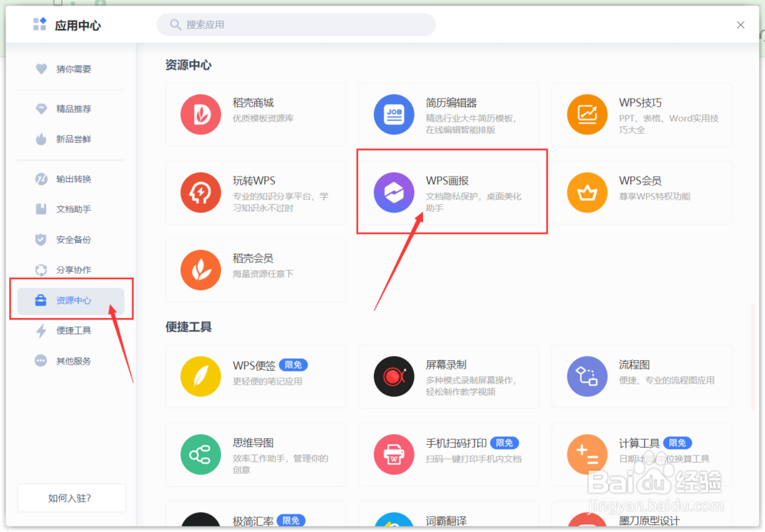Image resolution: width=765 pixels, height=532 pixels.
Task: Click the 稻壳商城 title text
Action: [x=253, y=103]
